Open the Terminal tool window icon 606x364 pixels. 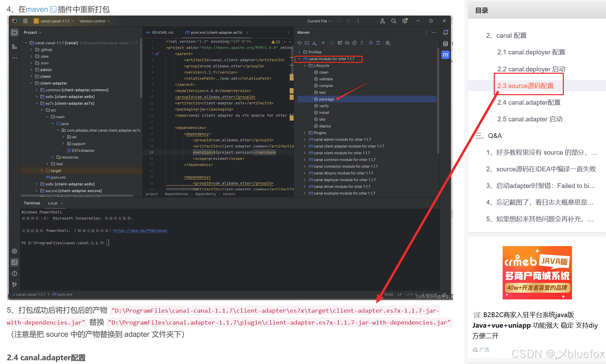pos(14,262)
